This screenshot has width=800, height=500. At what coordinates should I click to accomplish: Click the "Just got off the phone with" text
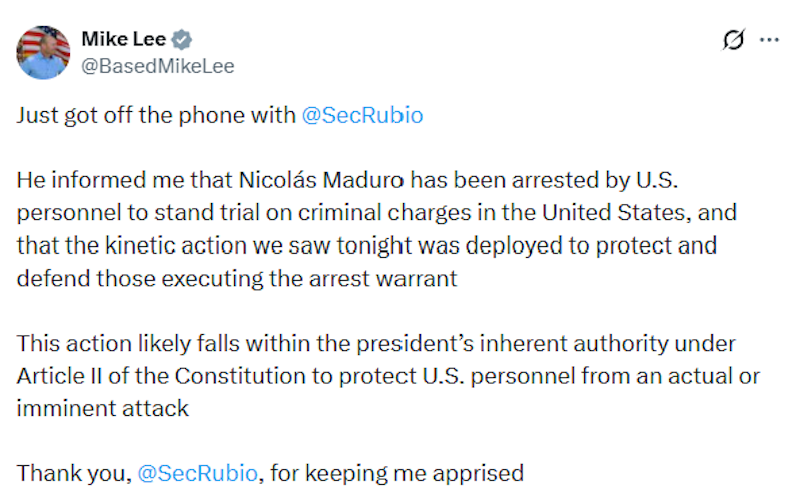156,115
